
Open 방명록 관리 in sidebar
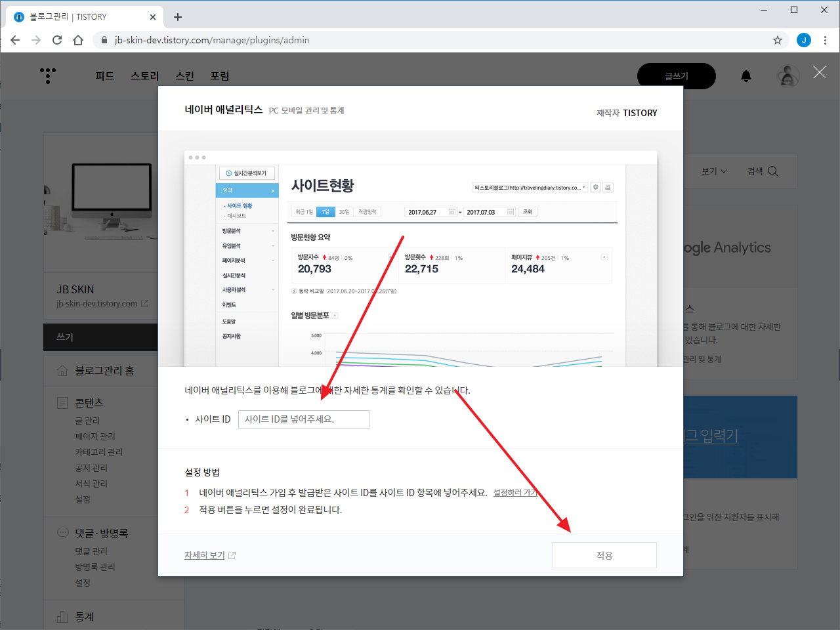click(95, 567)
